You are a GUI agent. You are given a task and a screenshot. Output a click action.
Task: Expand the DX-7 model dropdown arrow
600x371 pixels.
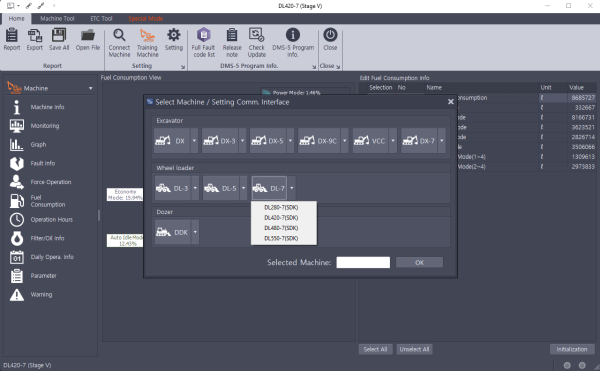442,141
